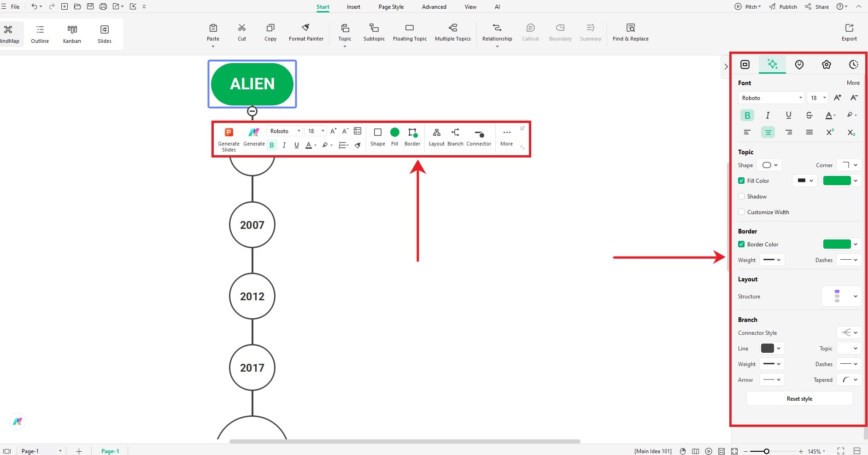868x455 pixels.
Task: Open the View ribbon tab
Action: point(470,7)
